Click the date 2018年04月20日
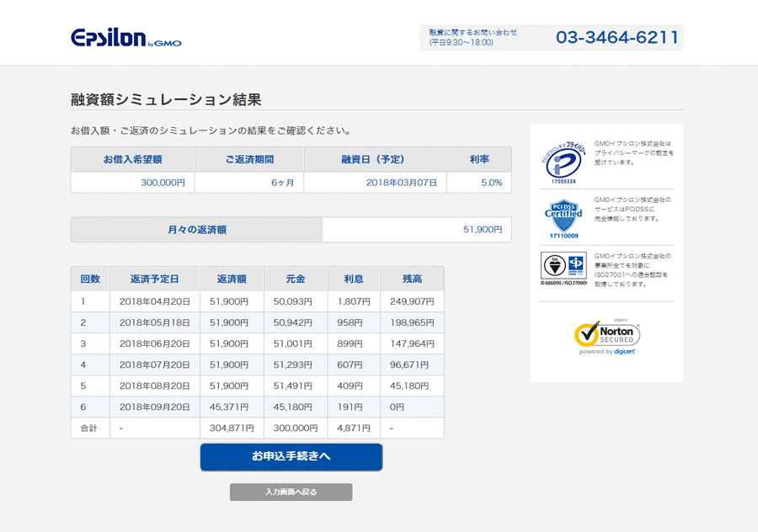758x532 pixels. [x=155, y=301]
